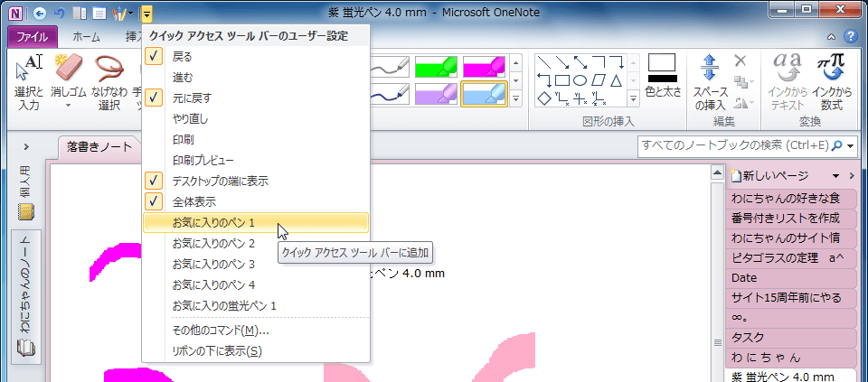Expand the shapes gallery More arrow
Screen dimensions: 868x382
tap(633, 99)
